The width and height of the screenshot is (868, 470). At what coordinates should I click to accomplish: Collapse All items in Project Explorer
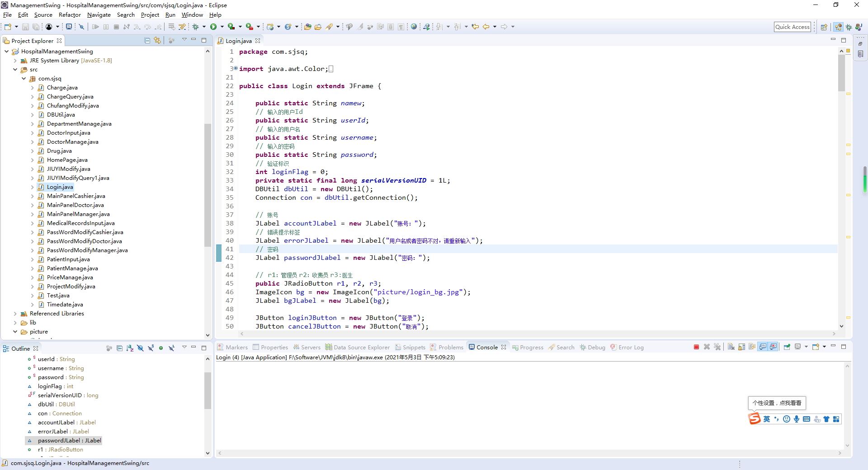click(x=147, y=40)
